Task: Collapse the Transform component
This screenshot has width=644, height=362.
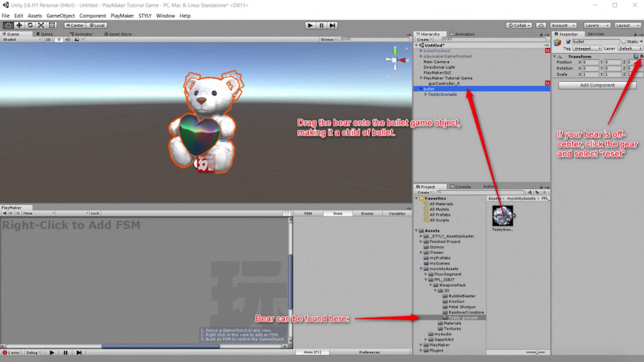Action: pyautogui.click(x=554, y=56)
